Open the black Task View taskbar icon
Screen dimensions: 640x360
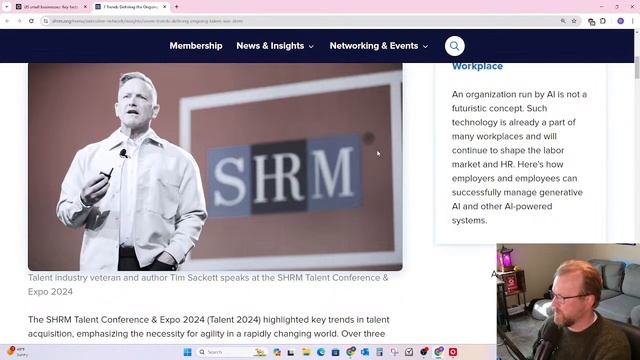pyautogui.click(x=291, y=352)
